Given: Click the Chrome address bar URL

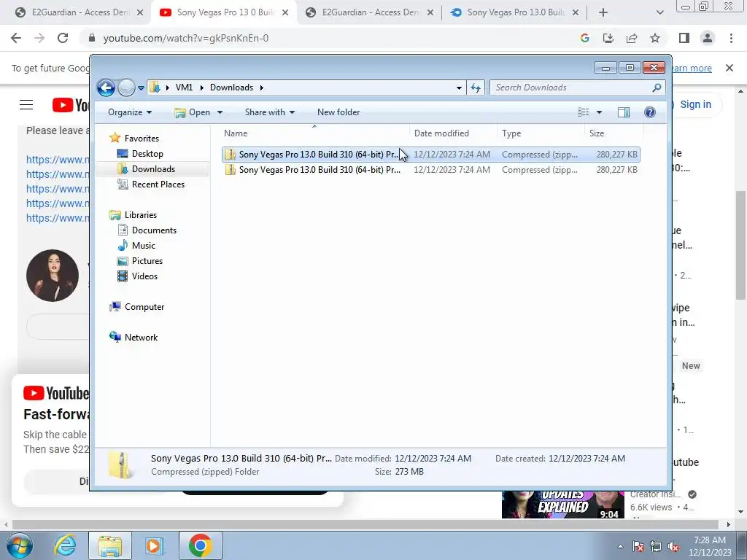Looking at the screenshot, I should [x=186, y=38].
